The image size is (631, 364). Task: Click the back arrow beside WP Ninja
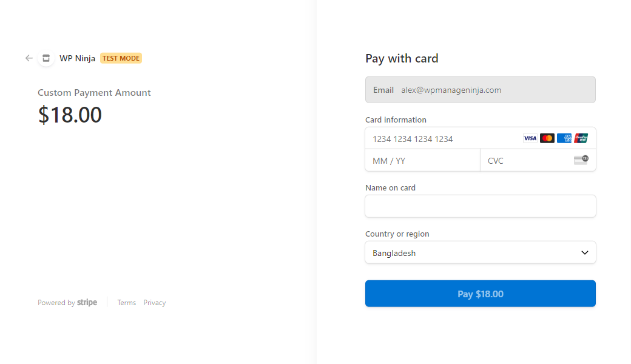click(29, 58)
